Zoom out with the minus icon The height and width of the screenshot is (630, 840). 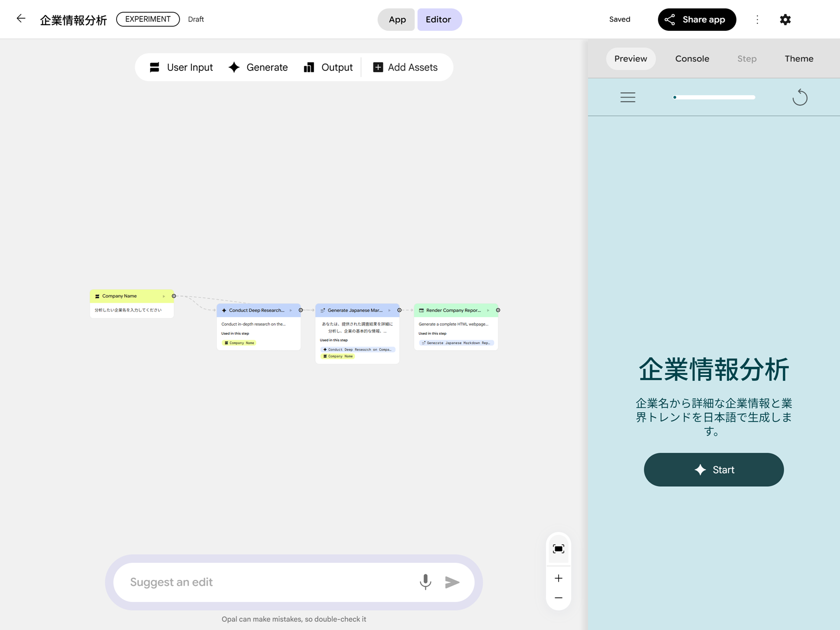[x=558, y=598]
